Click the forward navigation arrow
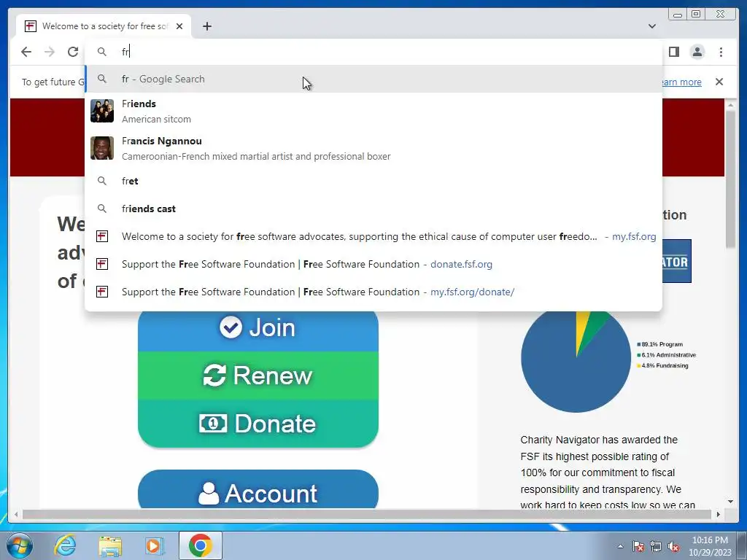 (x=50, y=52)
